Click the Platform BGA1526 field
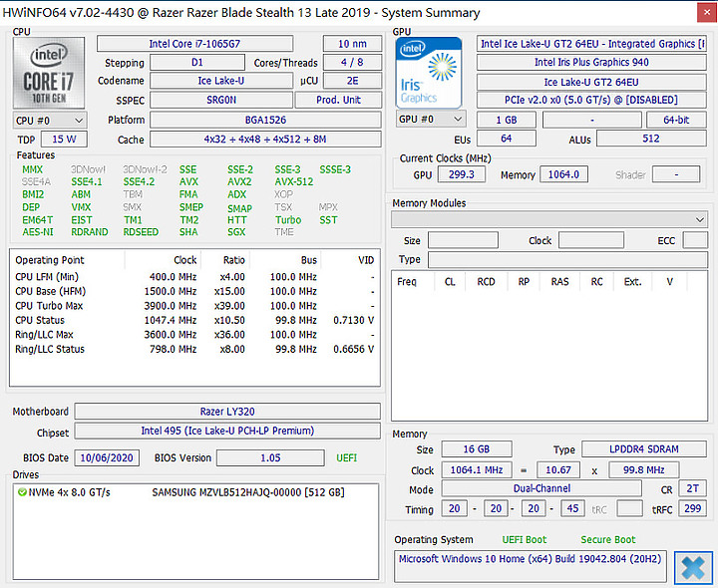Image resolution: width=718 pixels, height=588 pixels. click(x=265, y=120)
